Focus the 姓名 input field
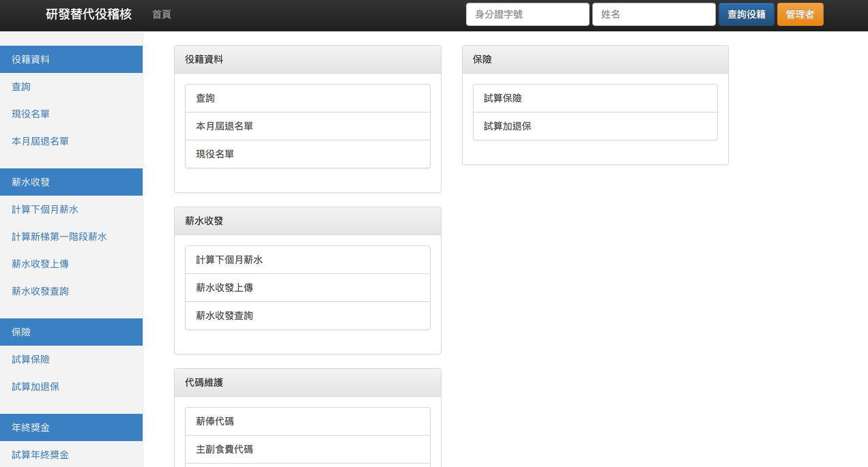The image size is (868, 467). point(654,14)
